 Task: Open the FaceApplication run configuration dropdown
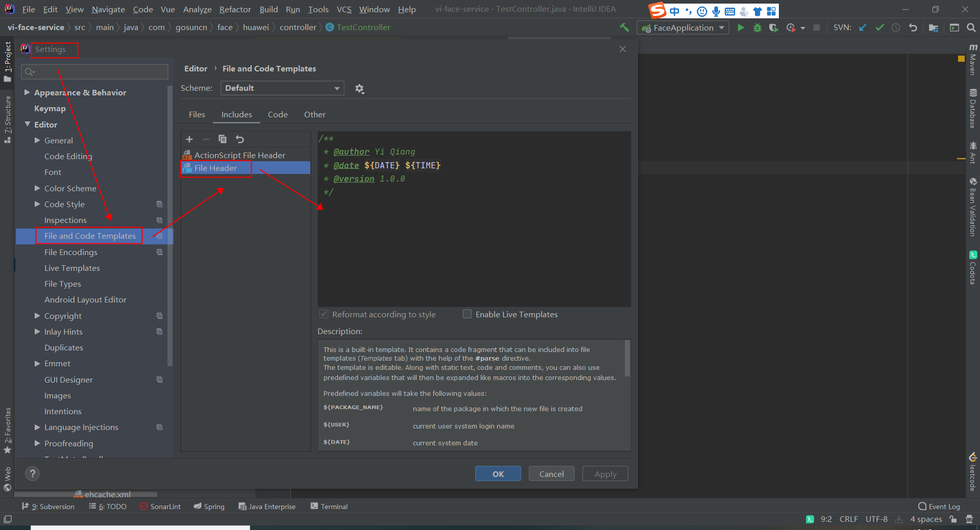(x=683, y=28)
